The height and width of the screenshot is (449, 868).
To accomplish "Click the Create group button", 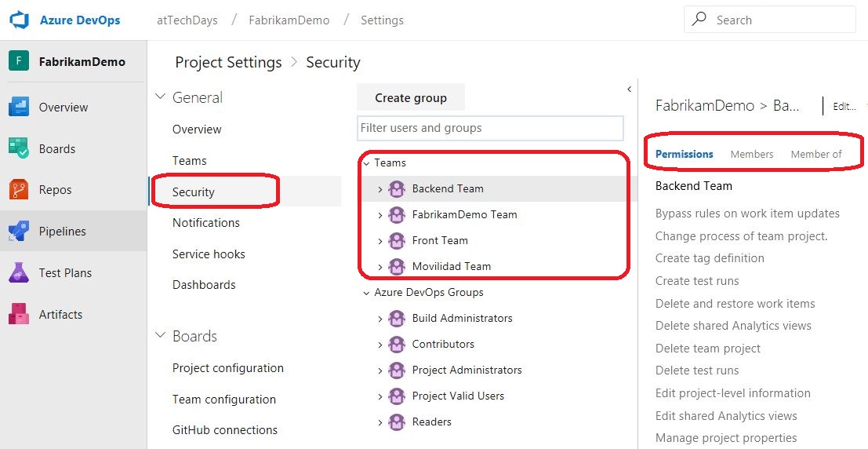I will click(x=411, y=97).
